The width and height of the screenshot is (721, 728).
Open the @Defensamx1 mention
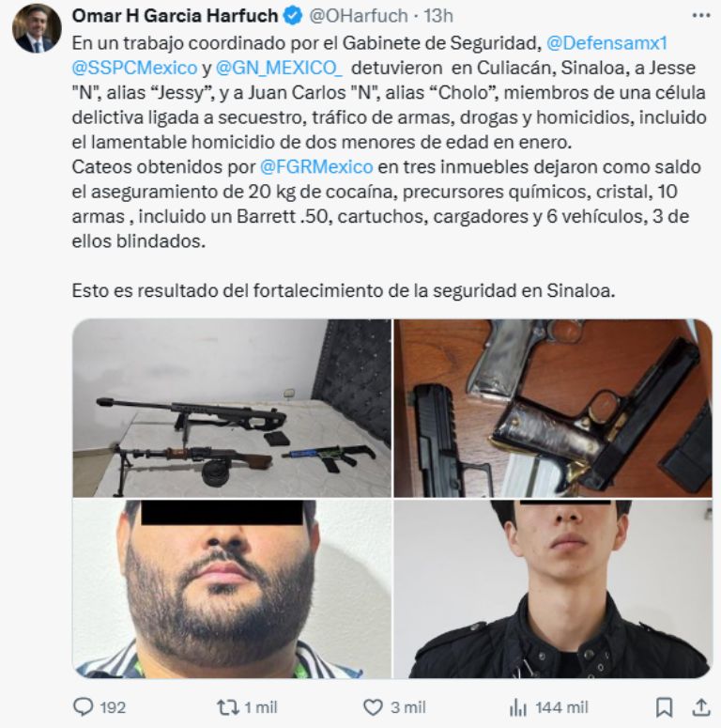(x=606, y=43)
